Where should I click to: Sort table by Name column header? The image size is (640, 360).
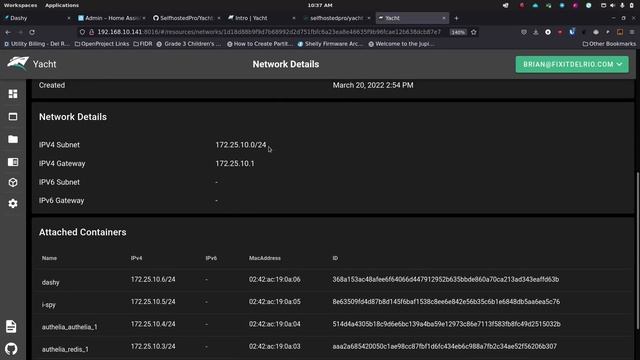[49, 258]
